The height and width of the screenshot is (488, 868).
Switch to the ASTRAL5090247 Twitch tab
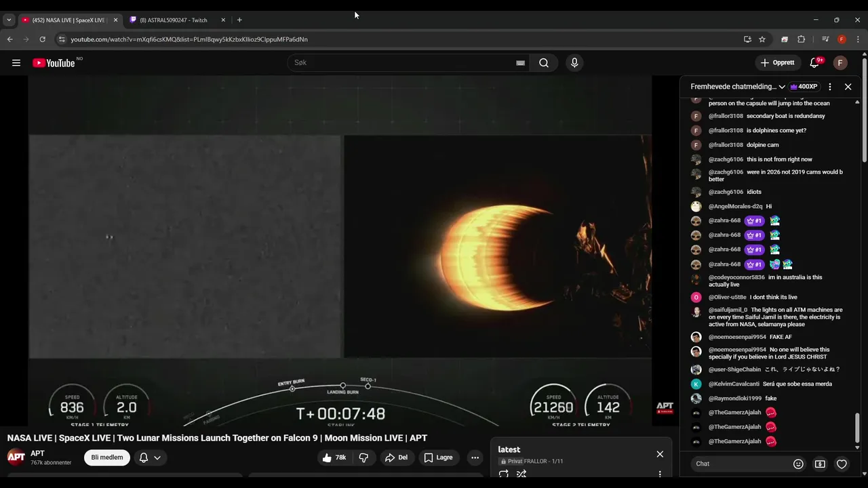click(x=173, y=20)
